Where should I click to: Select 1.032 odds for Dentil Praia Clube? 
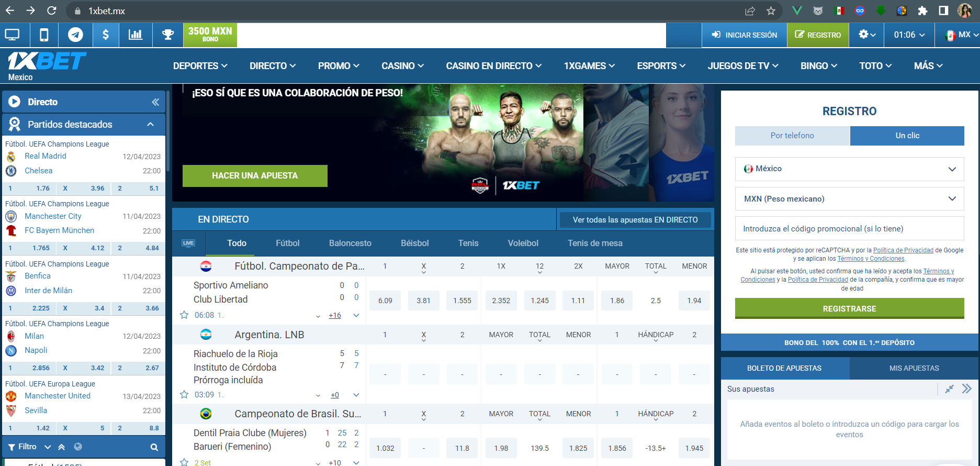click(x=385, y=448)
